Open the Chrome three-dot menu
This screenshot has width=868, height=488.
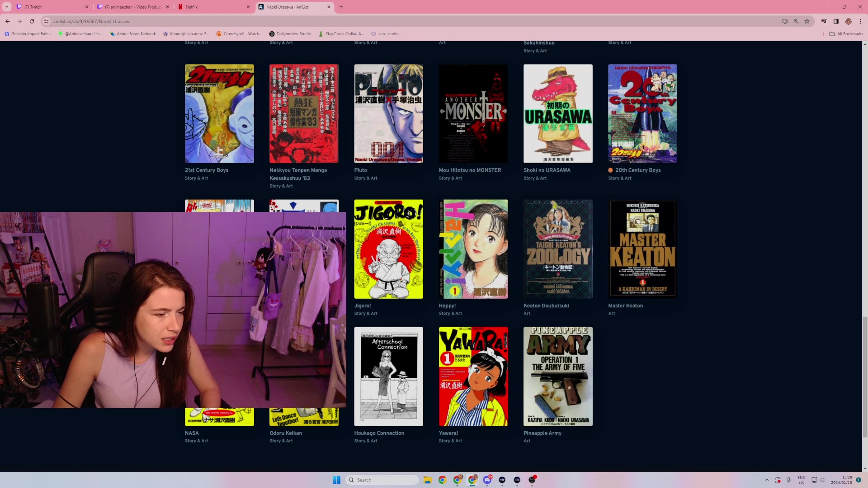click(x=860, y=21)
